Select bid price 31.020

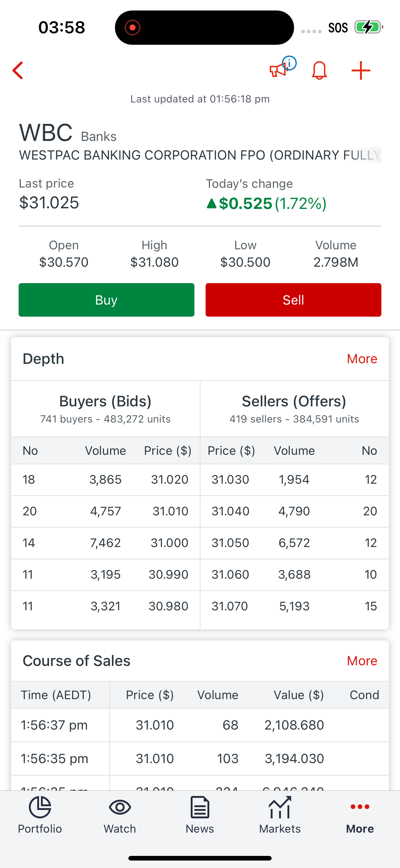point(169,480)
